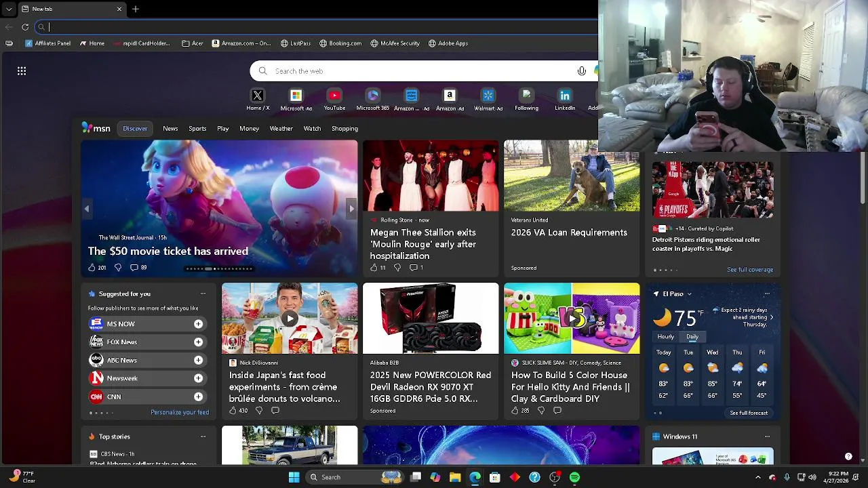Select the Discover tab
The height and width of the screenshot is (488, 868).
[x=135, y=128]
